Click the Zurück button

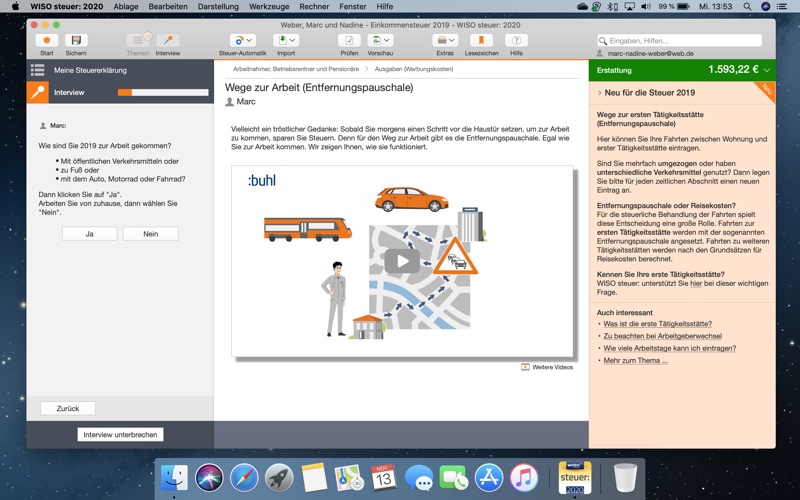pyautogui.click(x=68, y=409)
